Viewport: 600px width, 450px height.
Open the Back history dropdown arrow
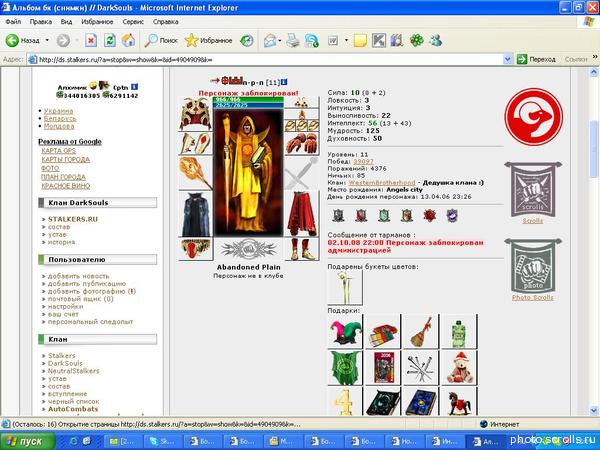(x=47, y=40)
